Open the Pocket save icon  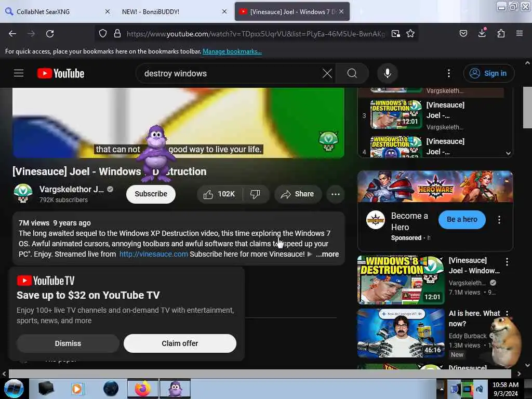coord(463,33)
